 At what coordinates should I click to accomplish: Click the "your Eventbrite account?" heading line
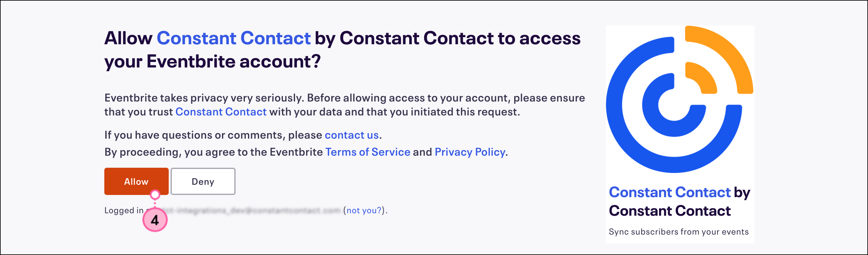[x=212, y=62]
